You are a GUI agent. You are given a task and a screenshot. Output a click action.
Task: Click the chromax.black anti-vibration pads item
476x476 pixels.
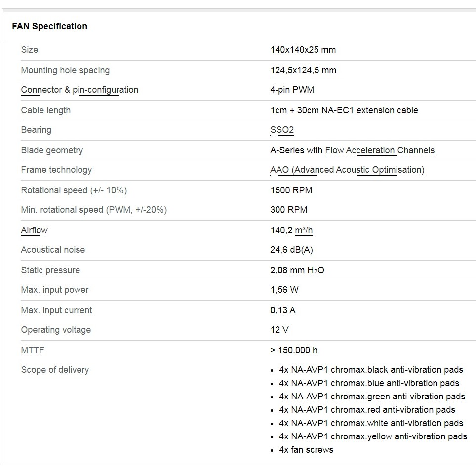[371, 370]
